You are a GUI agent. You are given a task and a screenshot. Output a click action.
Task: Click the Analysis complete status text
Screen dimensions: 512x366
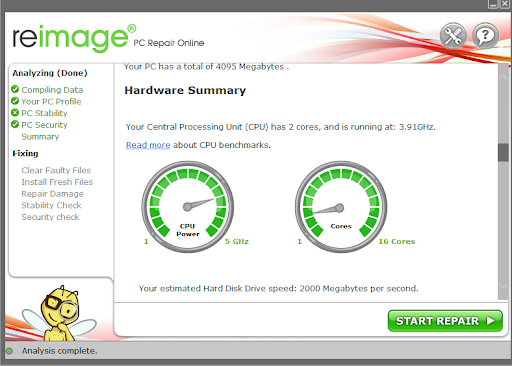coord(59,351)
